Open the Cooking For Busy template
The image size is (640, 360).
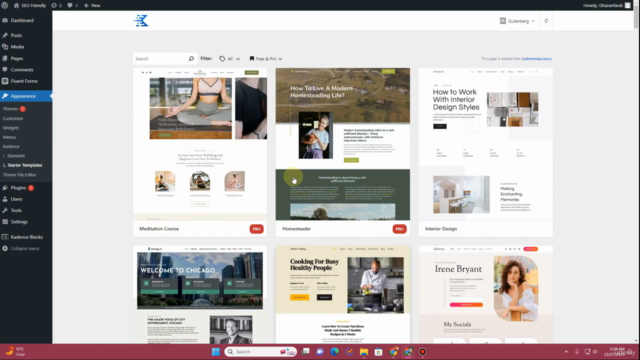point(343,295)
